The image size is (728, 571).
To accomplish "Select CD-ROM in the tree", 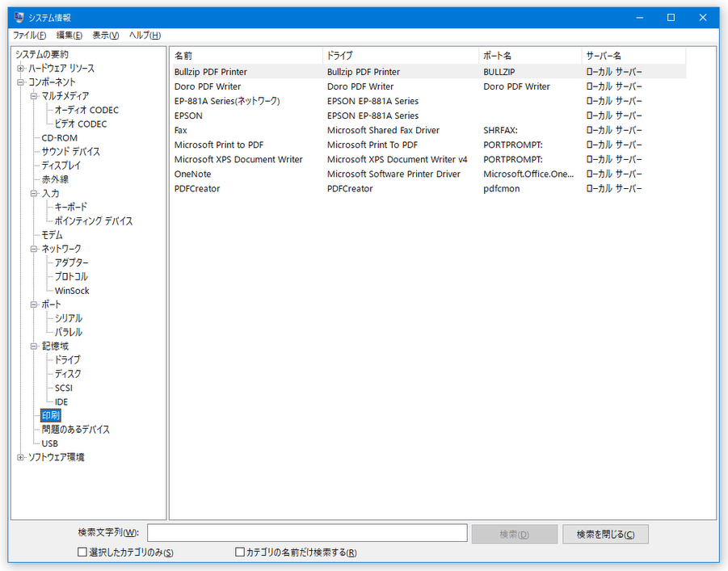I will (x=60, y=138).
